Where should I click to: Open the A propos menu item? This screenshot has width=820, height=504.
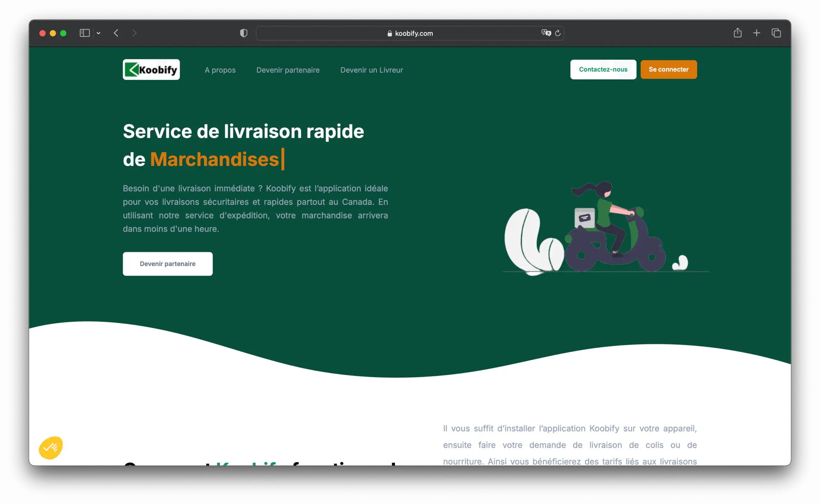(220, 70)
